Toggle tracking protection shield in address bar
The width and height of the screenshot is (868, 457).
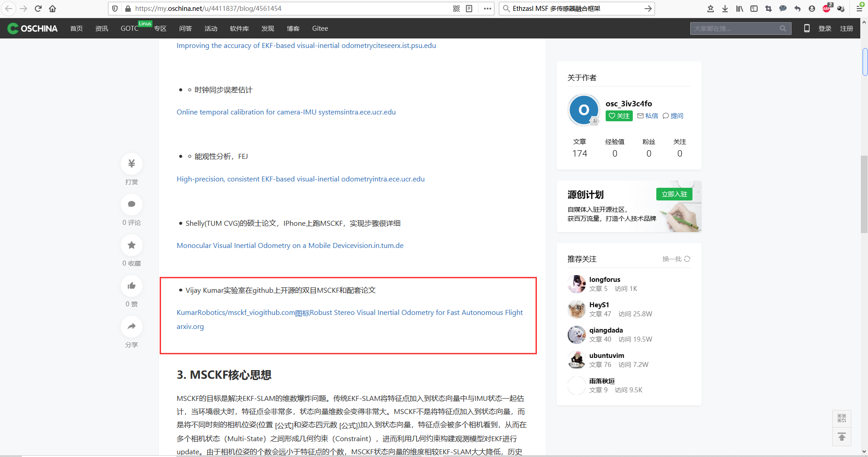coord(114,8)
